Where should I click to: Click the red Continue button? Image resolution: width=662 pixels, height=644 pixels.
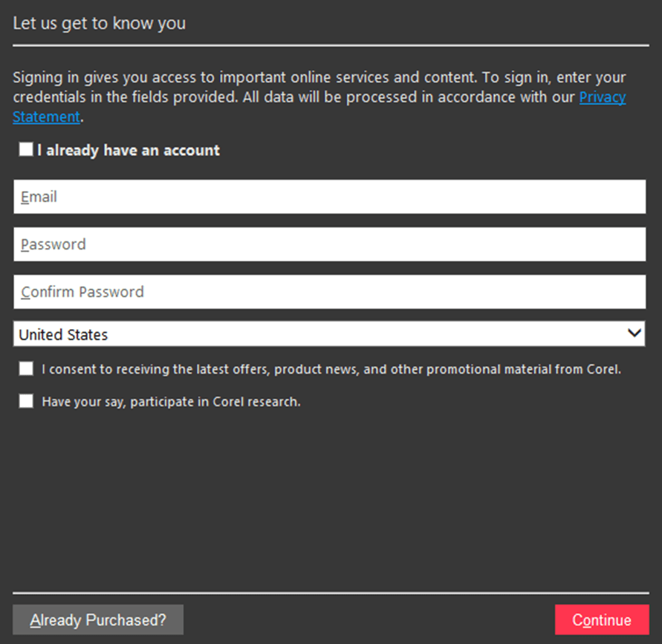(602, 620)
